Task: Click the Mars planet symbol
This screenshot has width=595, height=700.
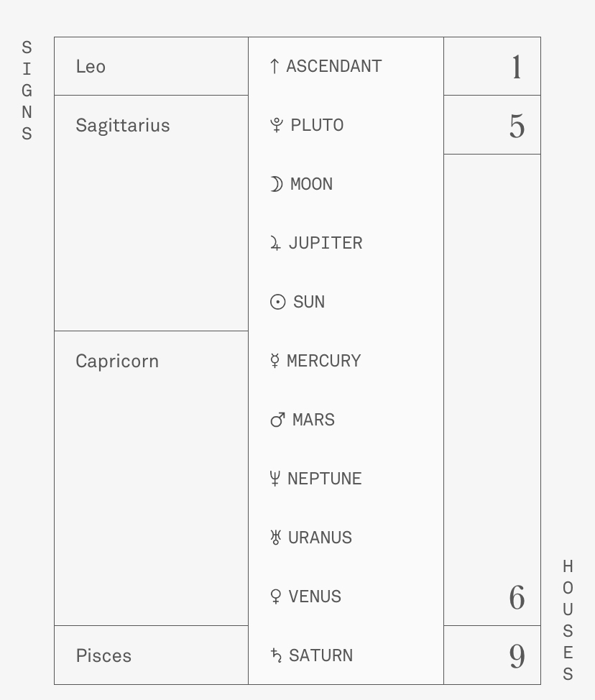Action: pos(277,420)
